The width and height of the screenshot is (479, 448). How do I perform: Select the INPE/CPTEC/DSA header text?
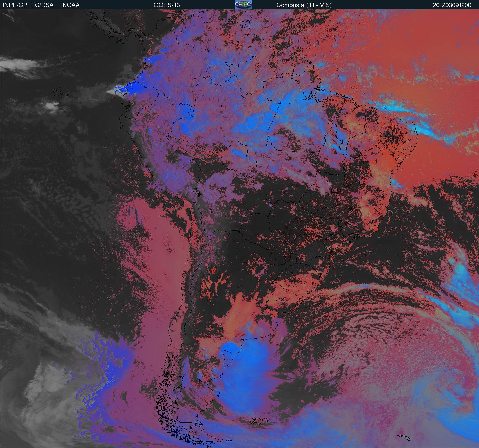(x=28, y=5)
